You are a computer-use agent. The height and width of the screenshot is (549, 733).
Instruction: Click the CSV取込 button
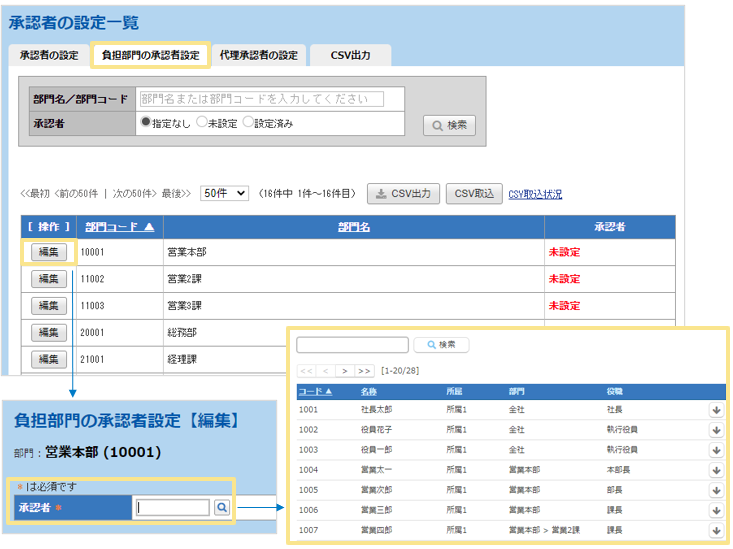(474, 194)
